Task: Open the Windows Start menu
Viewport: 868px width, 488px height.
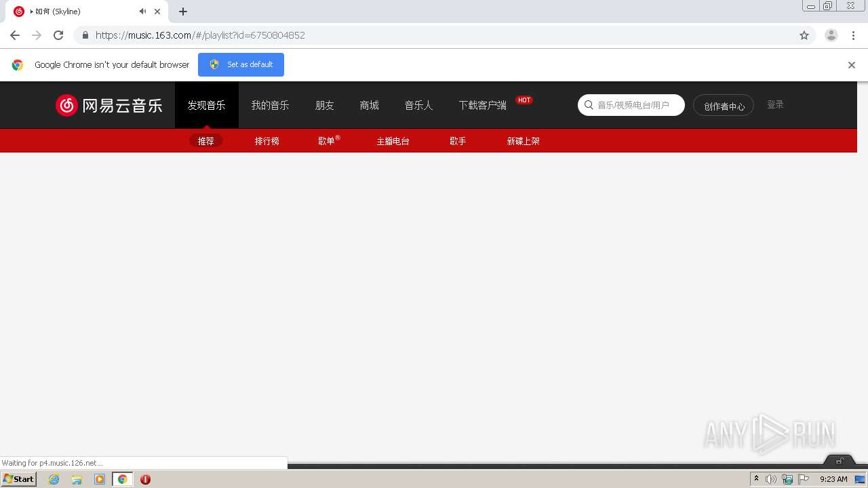Action: 19,479
